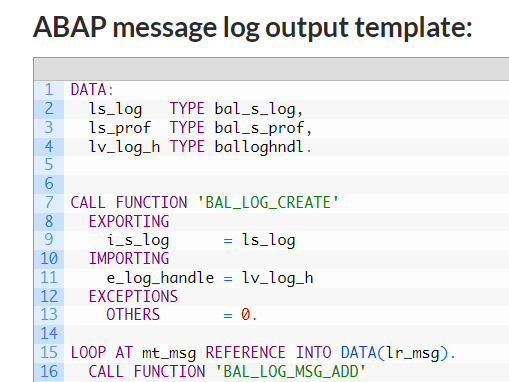Click 'e_log_handle' parameter on line 11

pos(160,278)
